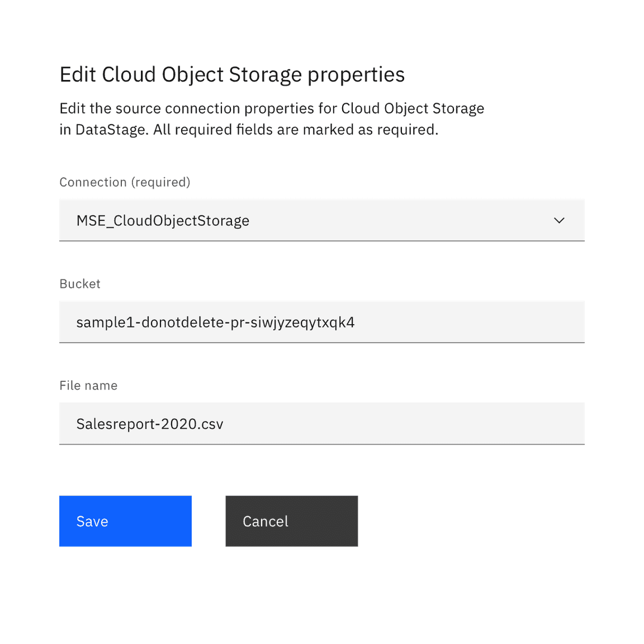The image size is (644, 644).
Task: Open the MSE_CloudObjectStorage connection dropdown
Action: [321, 220]
